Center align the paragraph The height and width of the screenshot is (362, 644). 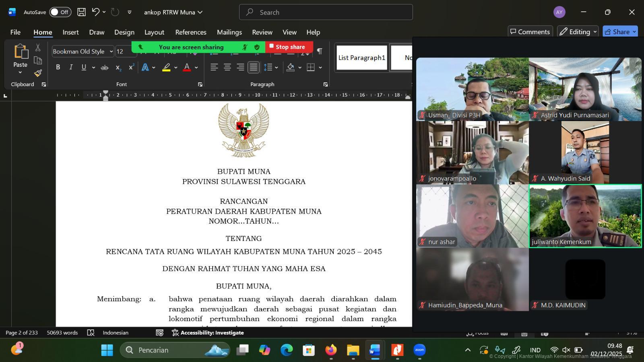[x=227, y=68]
